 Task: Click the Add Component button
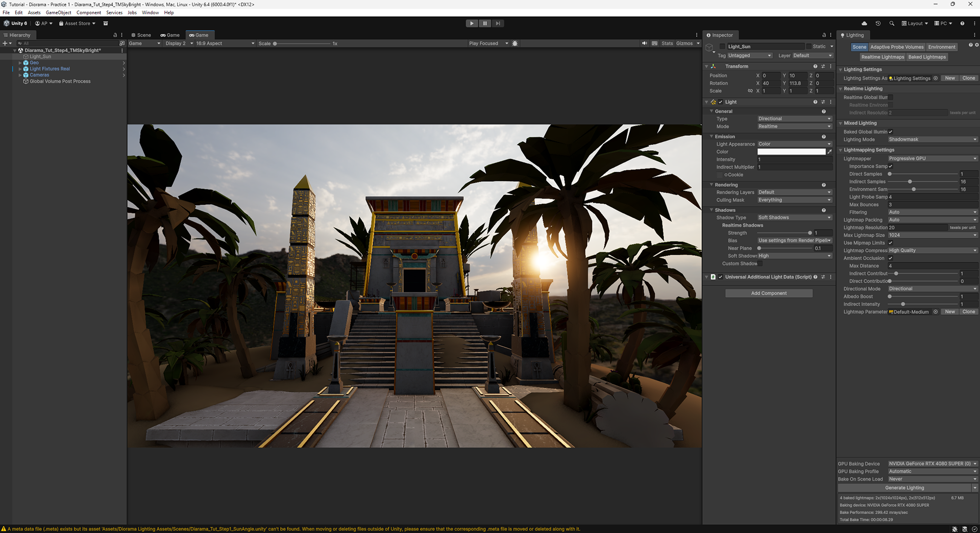[769, 294]
